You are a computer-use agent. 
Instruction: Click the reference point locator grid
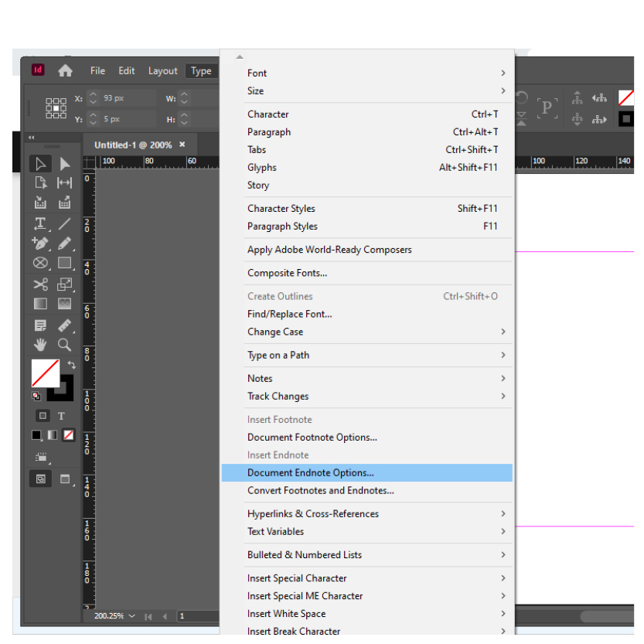tap(56, 108)
